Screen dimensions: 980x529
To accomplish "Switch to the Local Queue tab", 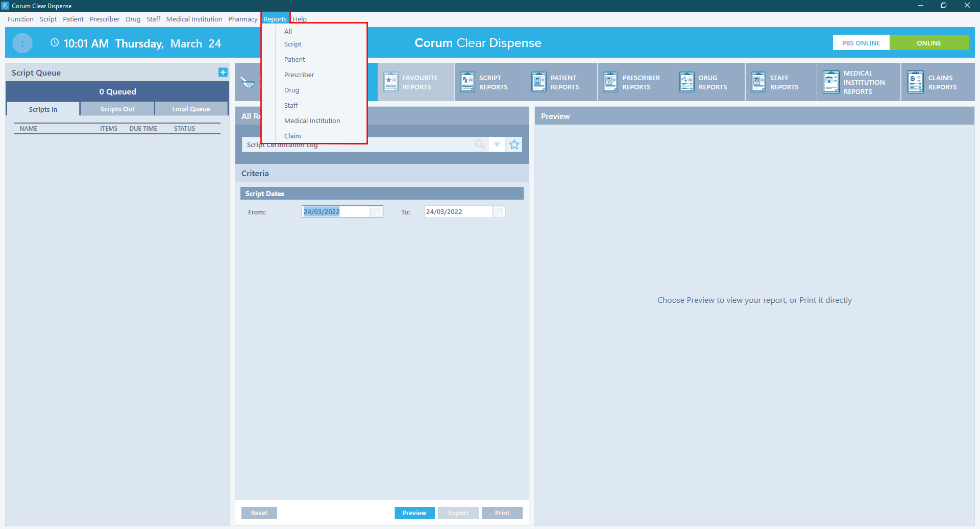I will 191,109.
